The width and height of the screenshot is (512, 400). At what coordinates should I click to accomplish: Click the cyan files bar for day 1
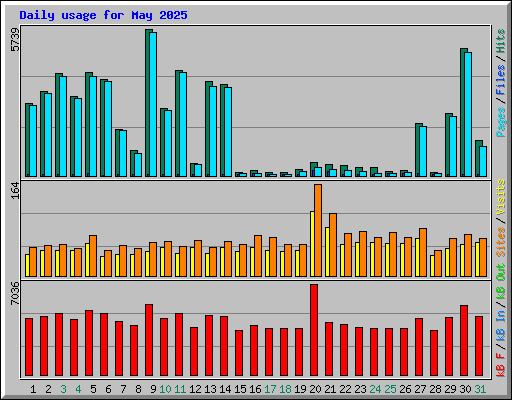point(33,141)
